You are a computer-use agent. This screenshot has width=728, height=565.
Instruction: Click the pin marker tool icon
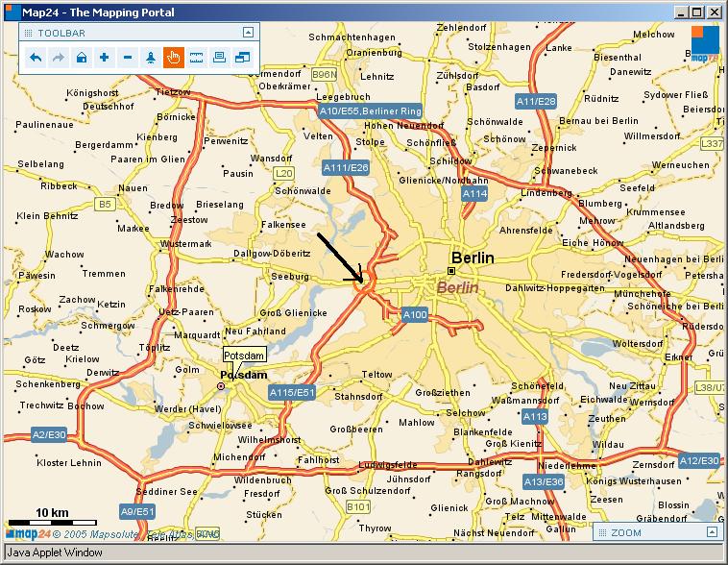[151, 58]
